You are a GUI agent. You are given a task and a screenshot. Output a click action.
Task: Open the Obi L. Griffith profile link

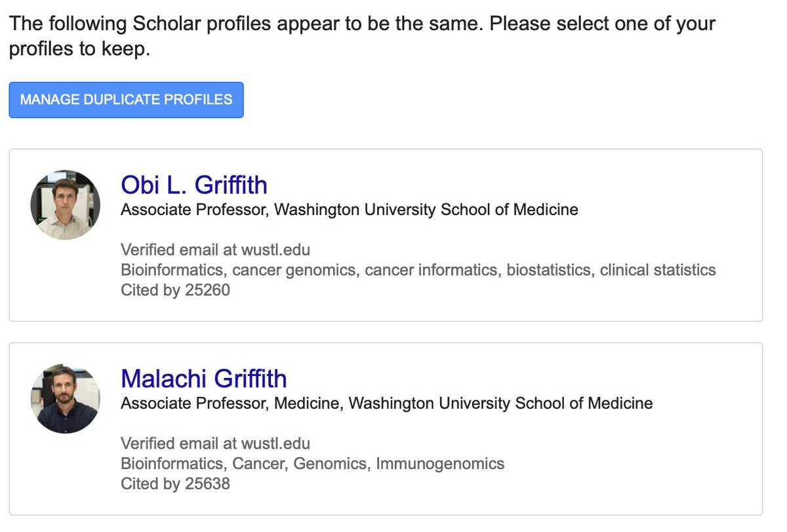pyautogui.click(x=194, y=185)
